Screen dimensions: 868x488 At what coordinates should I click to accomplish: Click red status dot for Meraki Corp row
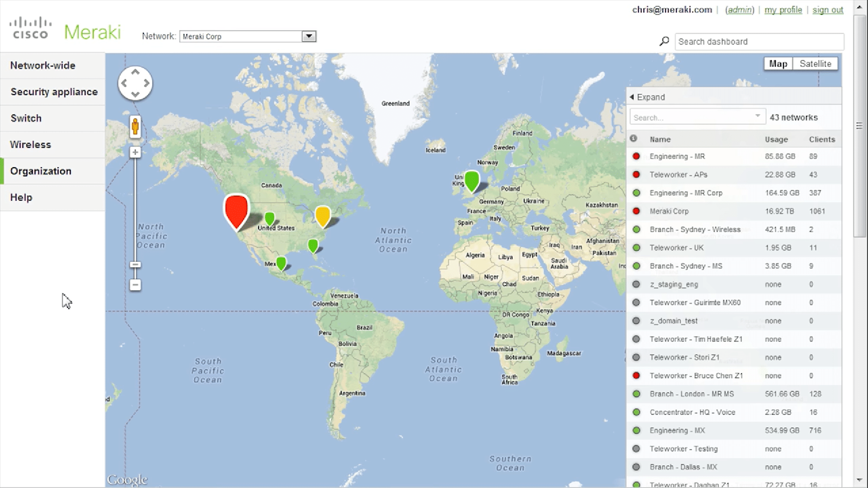click(636, 211)
